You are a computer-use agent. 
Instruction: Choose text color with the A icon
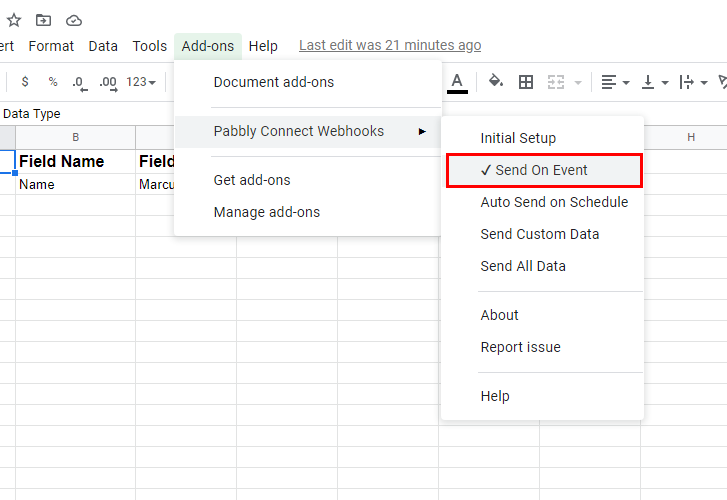click(457, 83)
